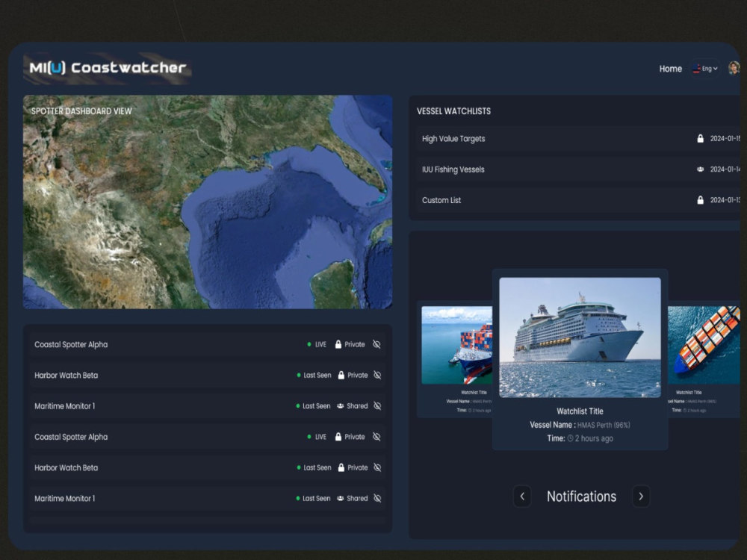Click the MI(U) Coastwatcher logo
The height and width of the screenshot is (560, 747).
(x=108, y=68)
